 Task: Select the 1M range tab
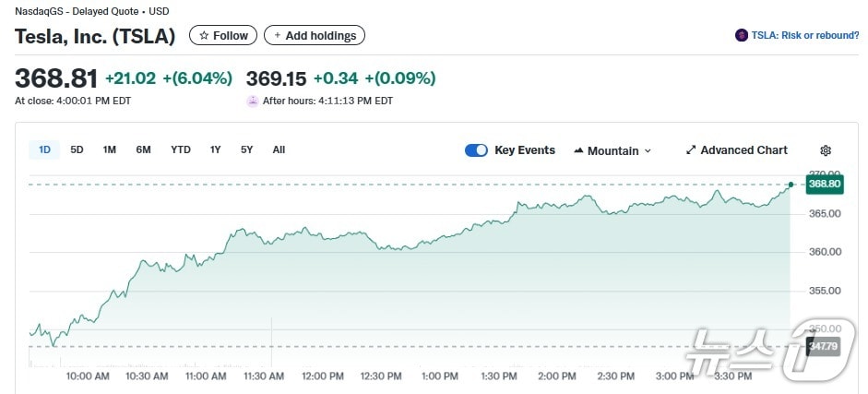coord(110,149)
